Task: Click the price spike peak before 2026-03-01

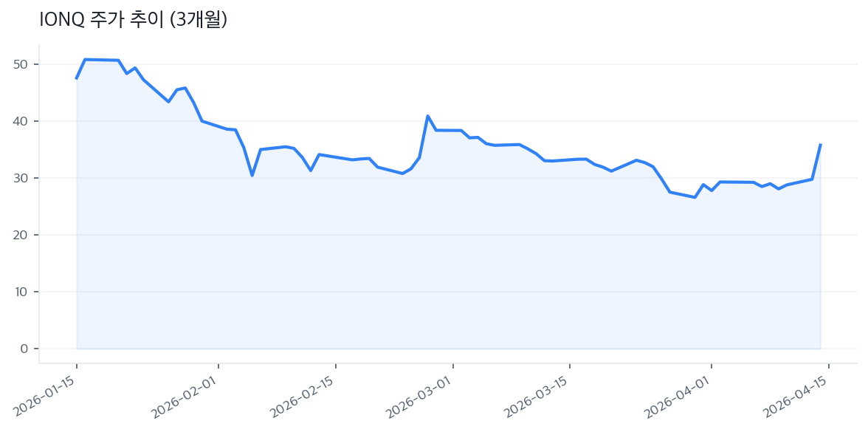Action: click(x=427, y=116)
